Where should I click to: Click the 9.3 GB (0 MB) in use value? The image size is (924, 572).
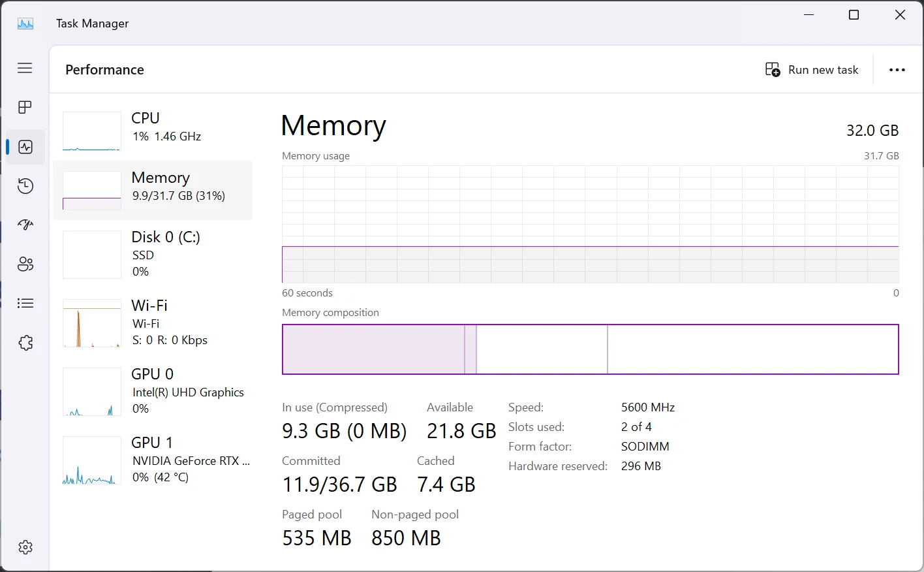[344, 431]
